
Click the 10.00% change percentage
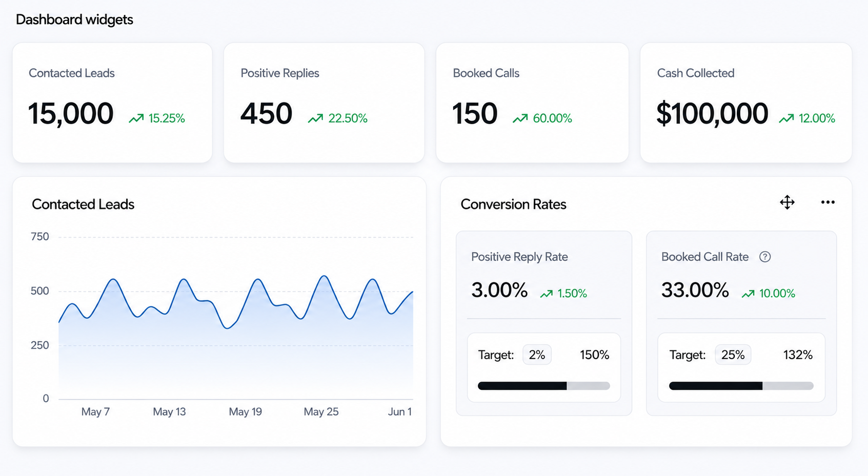777,294
